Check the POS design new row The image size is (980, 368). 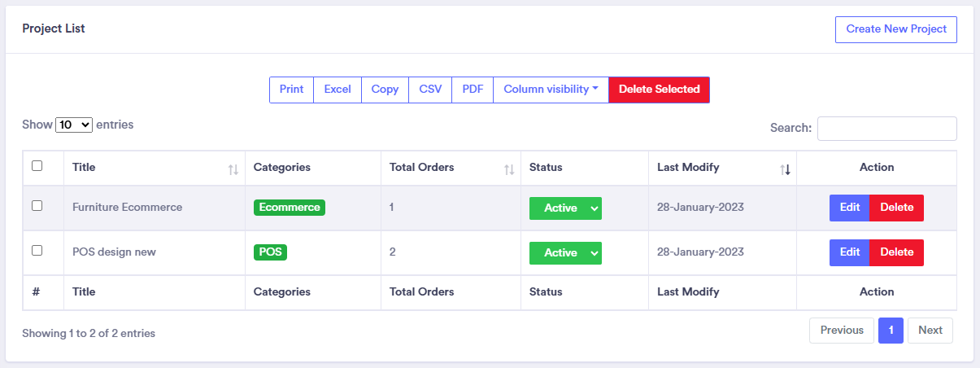(37, 251)
